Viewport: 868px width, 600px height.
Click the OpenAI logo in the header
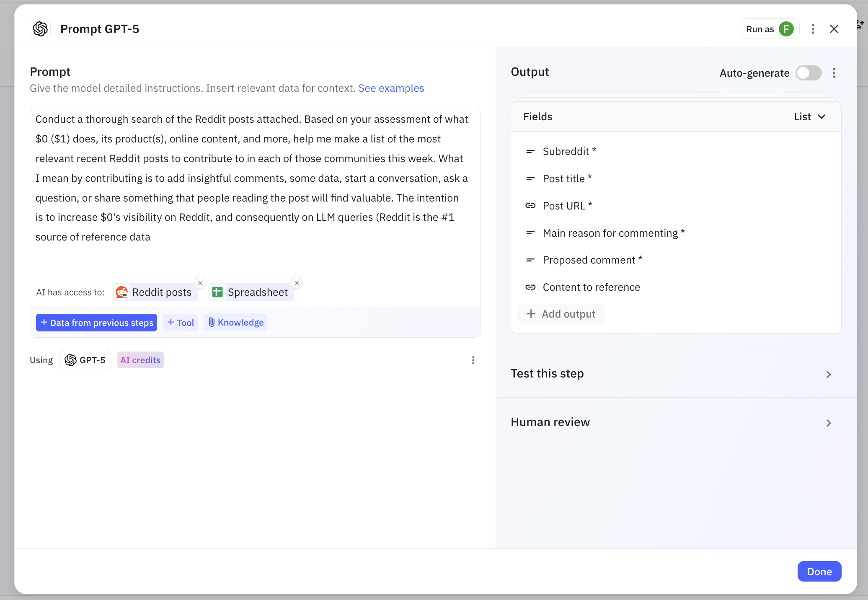40,29
